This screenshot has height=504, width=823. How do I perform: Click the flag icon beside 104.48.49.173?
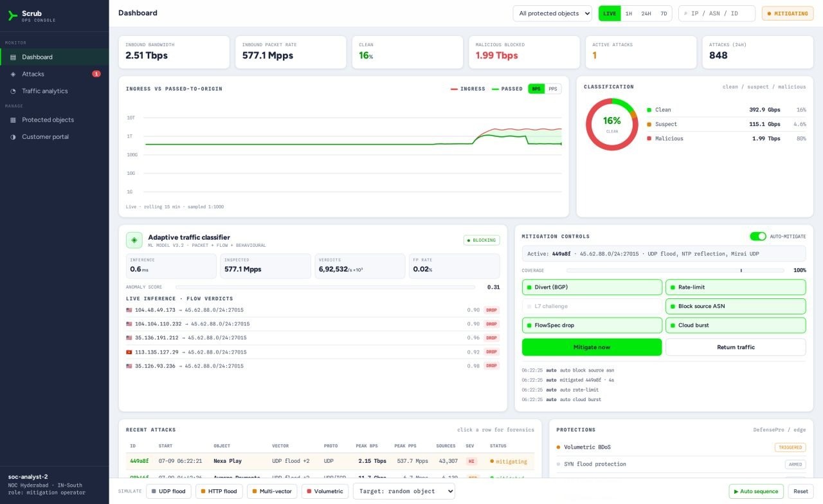[129, 310]
